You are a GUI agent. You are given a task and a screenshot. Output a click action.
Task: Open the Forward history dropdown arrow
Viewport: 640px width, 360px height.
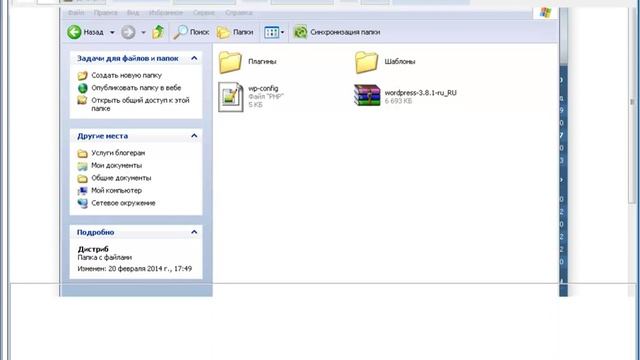[143, 32]
